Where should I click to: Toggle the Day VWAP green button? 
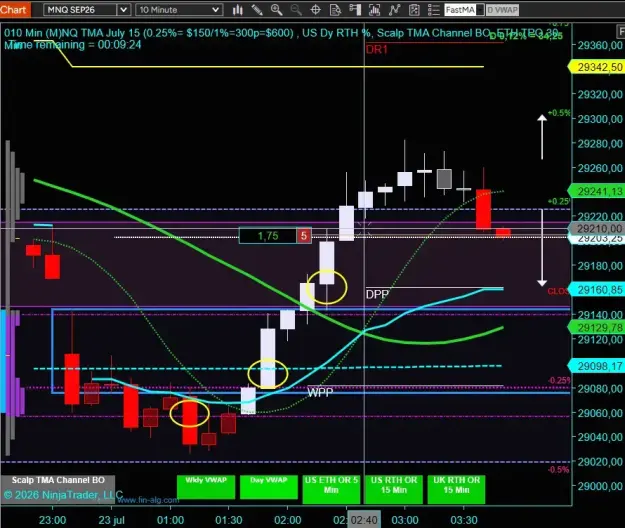pyautogui.click(x=269, y=487)
